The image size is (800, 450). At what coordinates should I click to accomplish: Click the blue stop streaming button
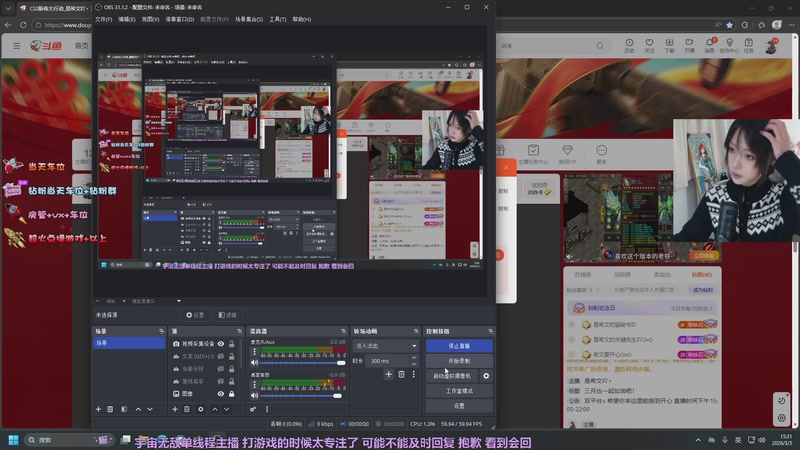click(459, 346)
